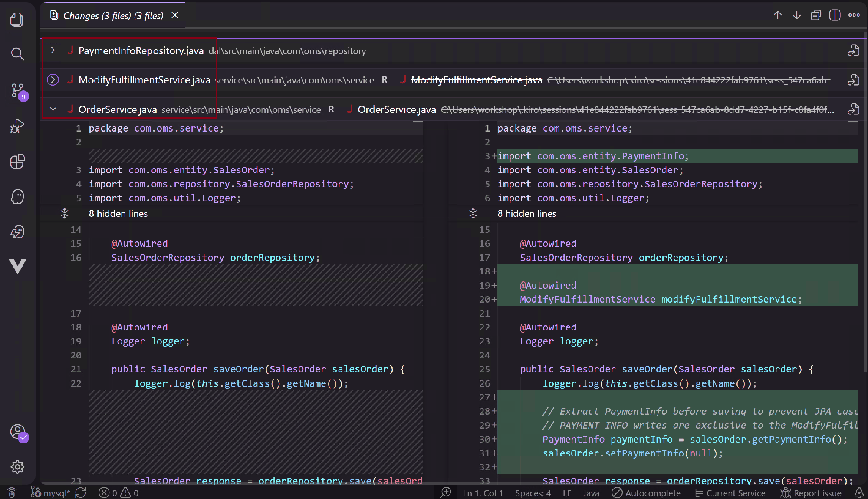868x499 pixels.
Task: Click Report issue in the status bar
Action: pos(811,493)
